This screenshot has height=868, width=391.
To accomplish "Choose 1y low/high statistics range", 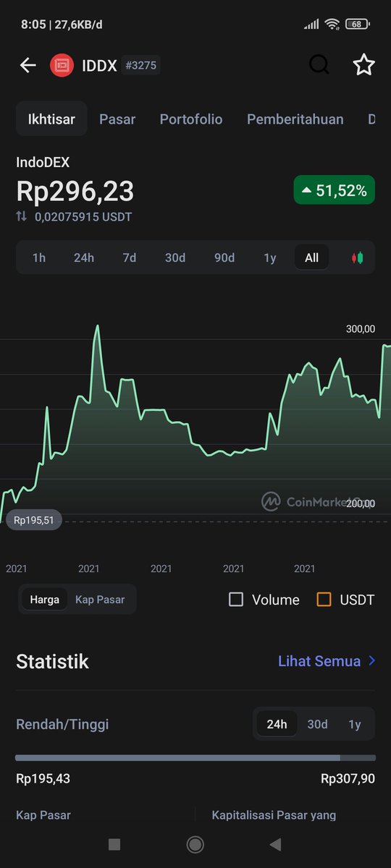I will click(x=355, y=724).
